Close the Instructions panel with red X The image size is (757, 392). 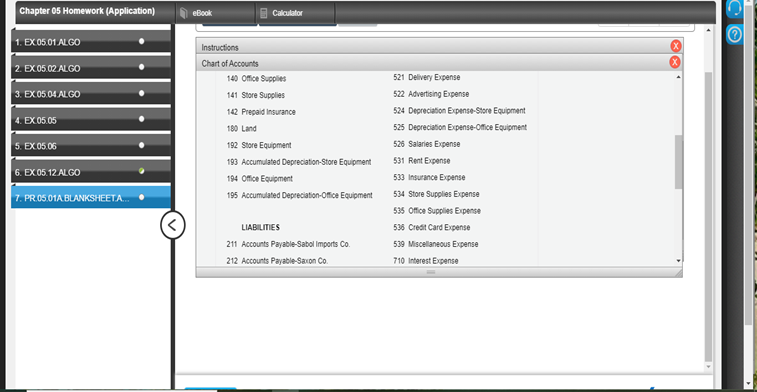coord(675,46)
